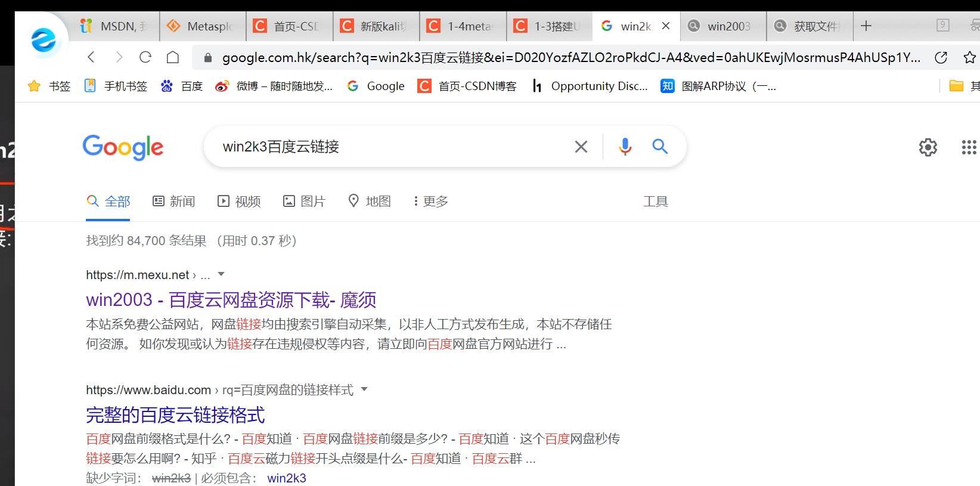This screenshot has width=980, height=486.
Task: Open 书签 bookmarks star
Action: tap(49, 86)
